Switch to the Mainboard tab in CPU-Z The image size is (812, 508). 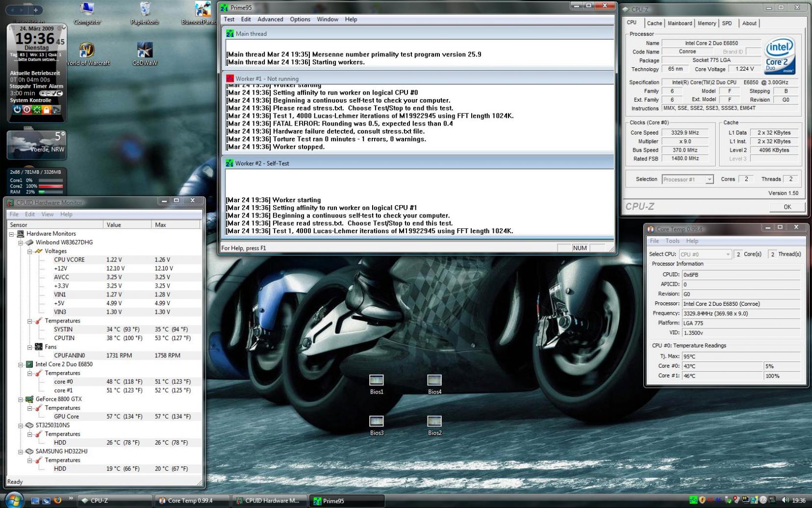coord(680,23)
